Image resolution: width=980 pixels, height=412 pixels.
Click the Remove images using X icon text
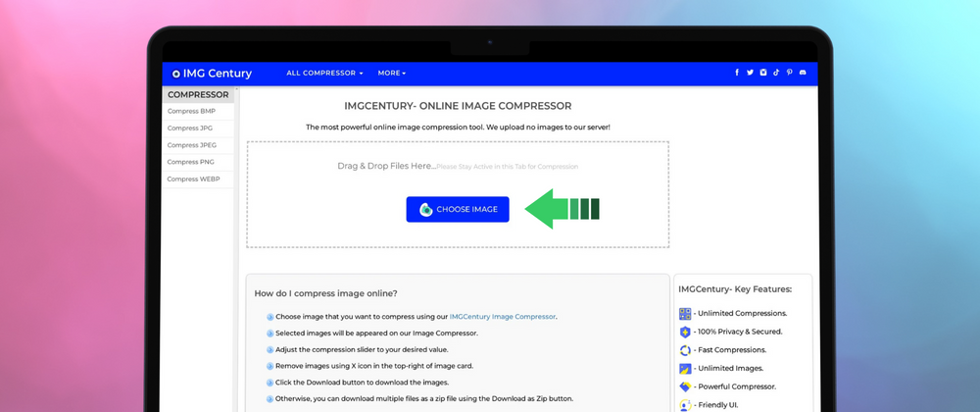point(374,366)
